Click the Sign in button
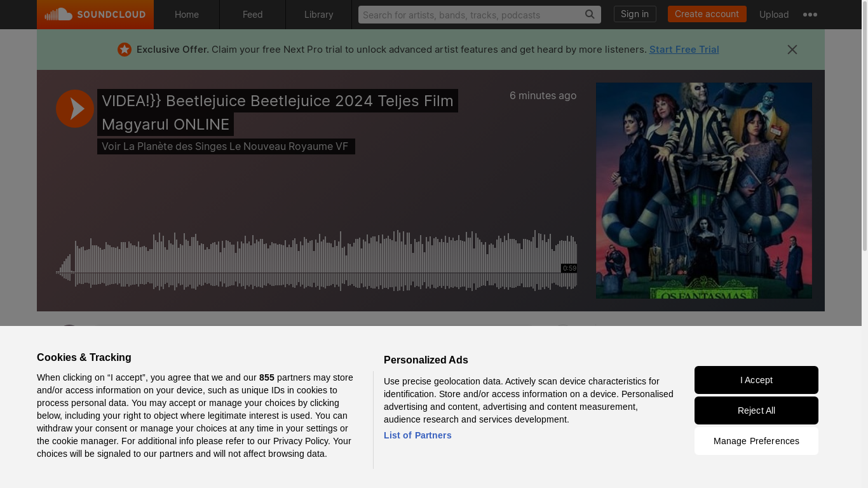The height and width of the screenshot is (488, 868). click(x=635, y=14)
